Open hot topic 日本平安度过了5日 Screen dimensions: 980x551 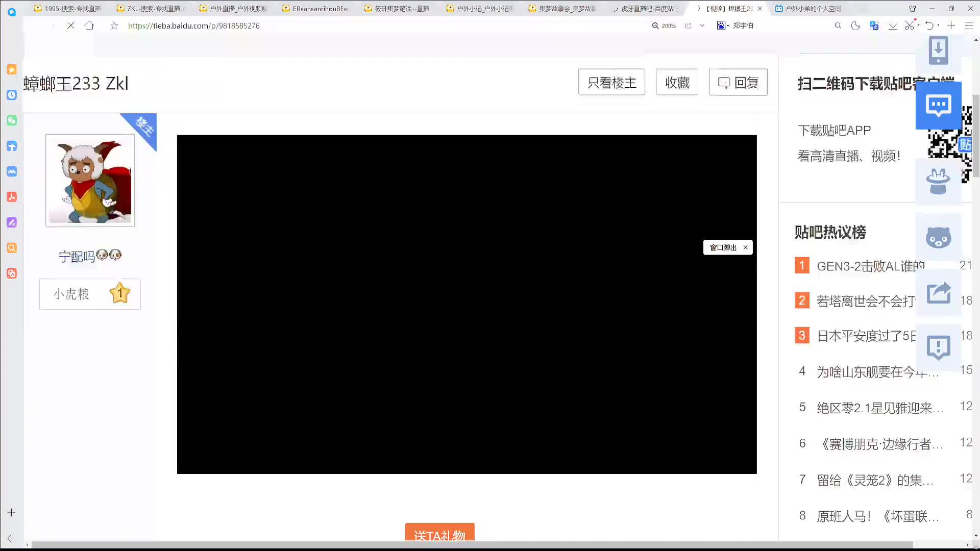pyautogui.click(x=867, y=336)
